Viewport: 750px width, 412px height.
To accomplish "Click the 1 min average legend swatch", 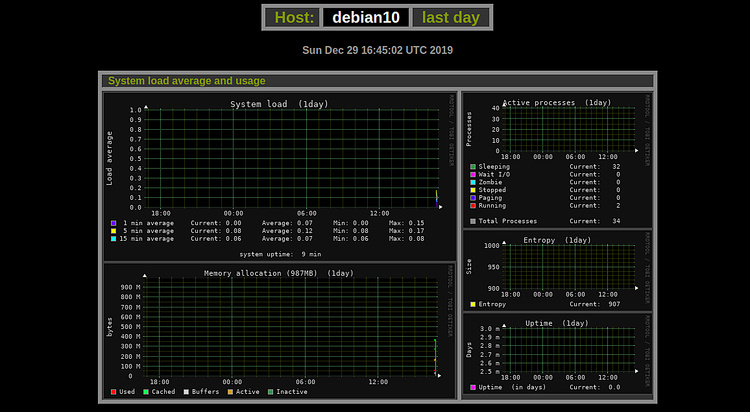I will (114, 223).
